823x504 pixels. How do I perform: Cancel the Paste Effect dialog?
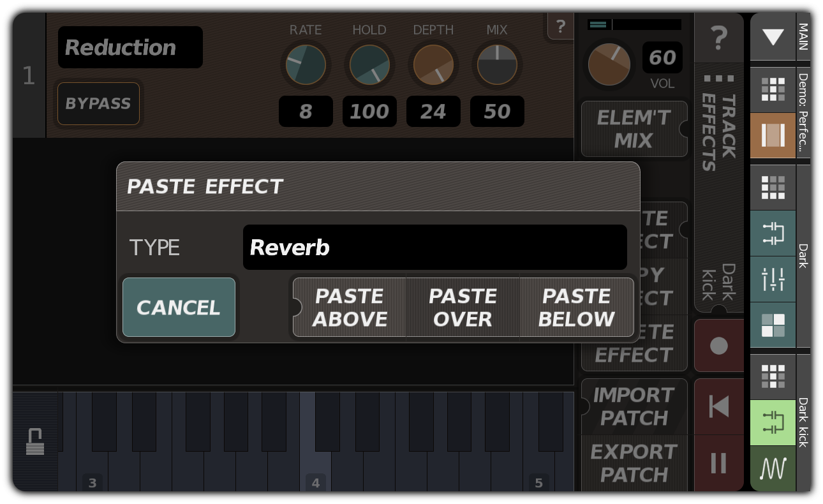pos(179,307)
